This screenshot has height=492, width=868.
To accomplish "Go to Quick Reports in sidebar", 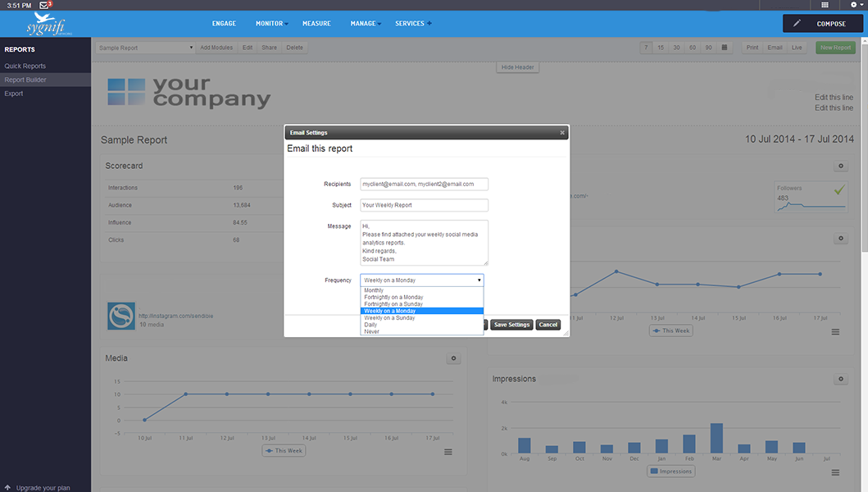I will [x=25, y=66].
